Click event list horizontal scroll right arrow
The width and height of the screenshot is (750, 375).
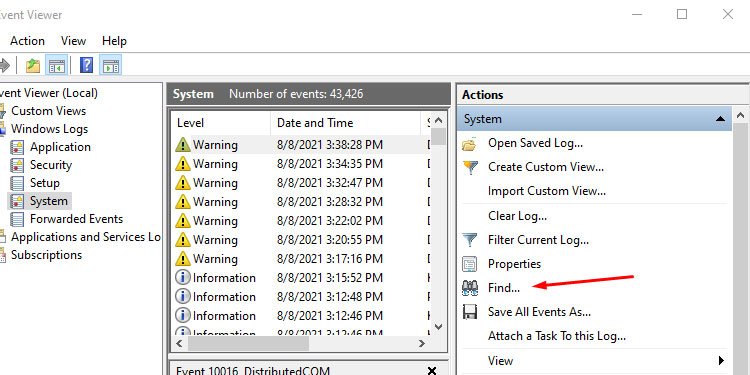click(x=422, y=343)
